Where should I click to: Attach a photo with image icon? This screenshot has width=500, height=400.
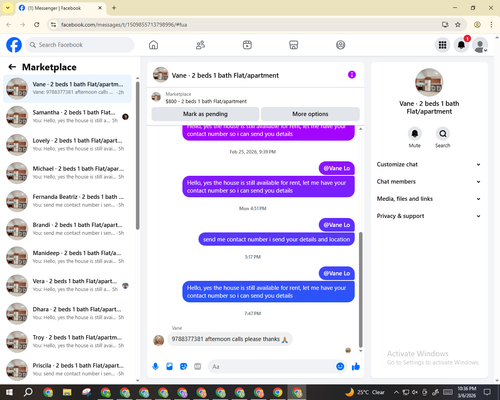click(x=169, y=367)
